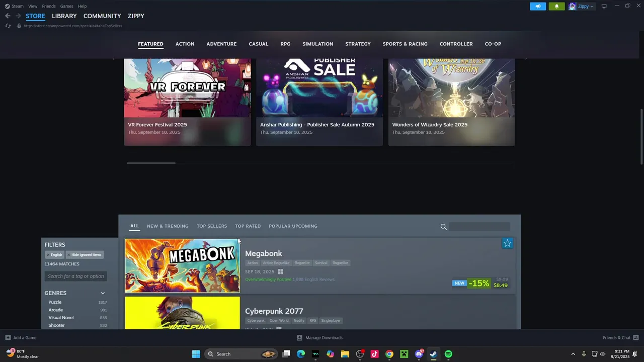
Task: Show hidden system tray icons
Action: coord(573,354)
